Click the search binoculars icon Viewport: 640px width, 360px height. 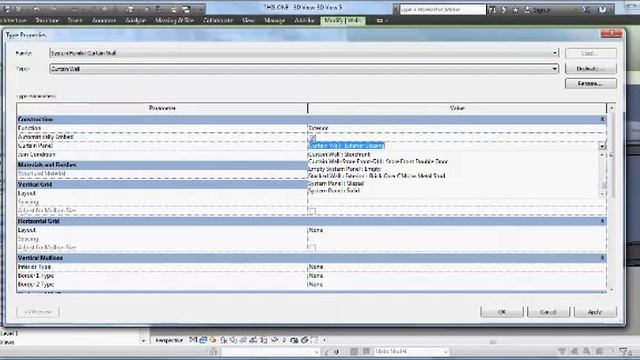tap(492, 9)
